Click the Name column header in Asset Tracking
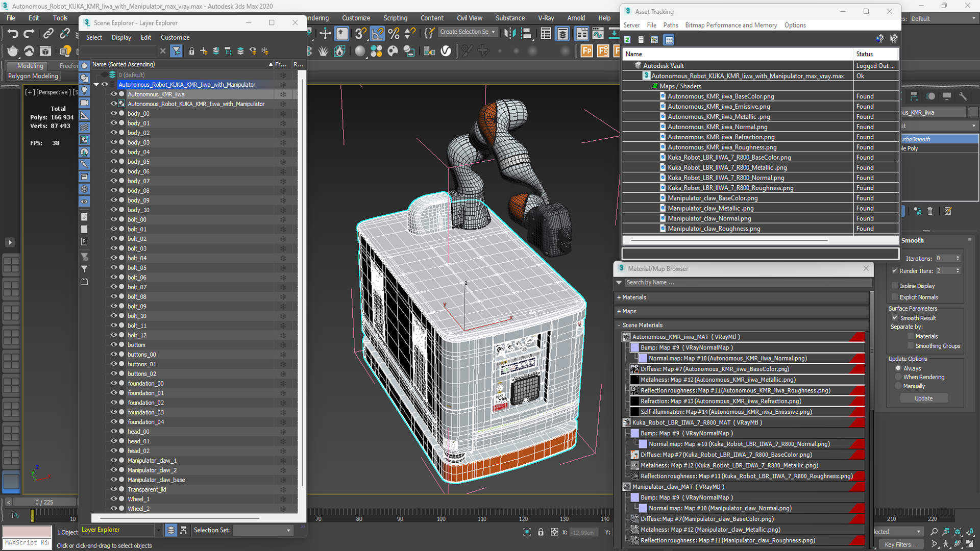Screen dimensions: 980x551 738,54
